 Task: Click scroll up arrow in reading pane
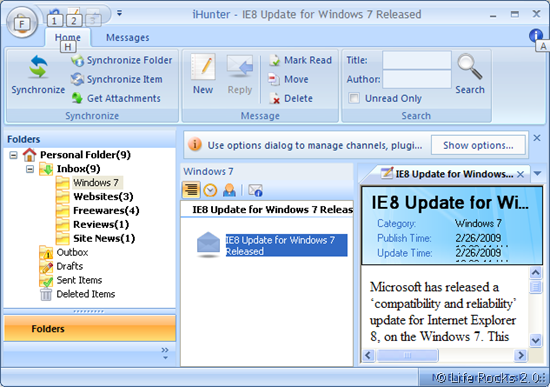pos(536,273)
